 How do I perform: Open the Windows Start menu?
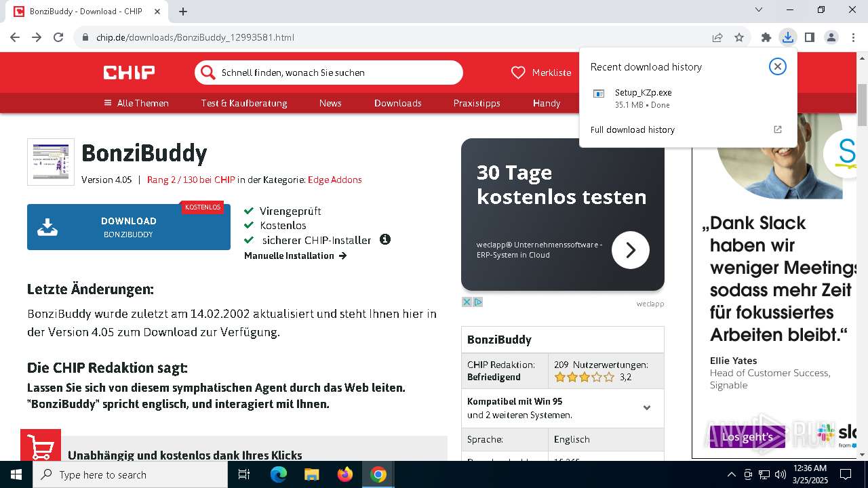pos(16,474)
